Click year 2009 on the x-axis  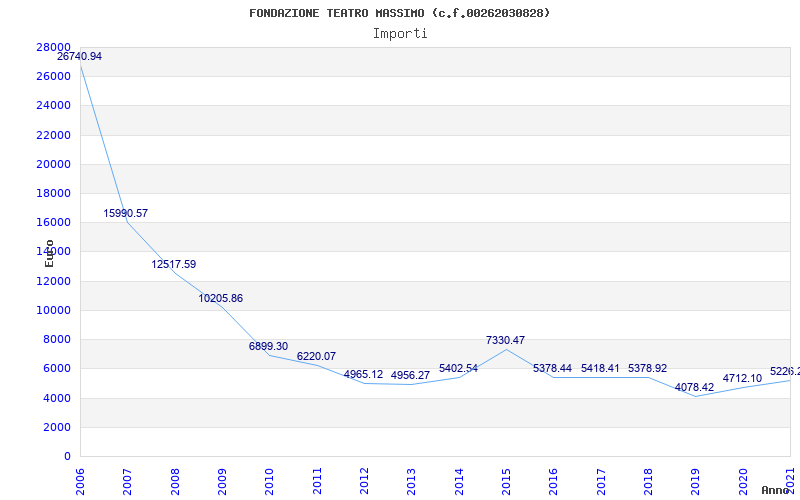[222, 481]
